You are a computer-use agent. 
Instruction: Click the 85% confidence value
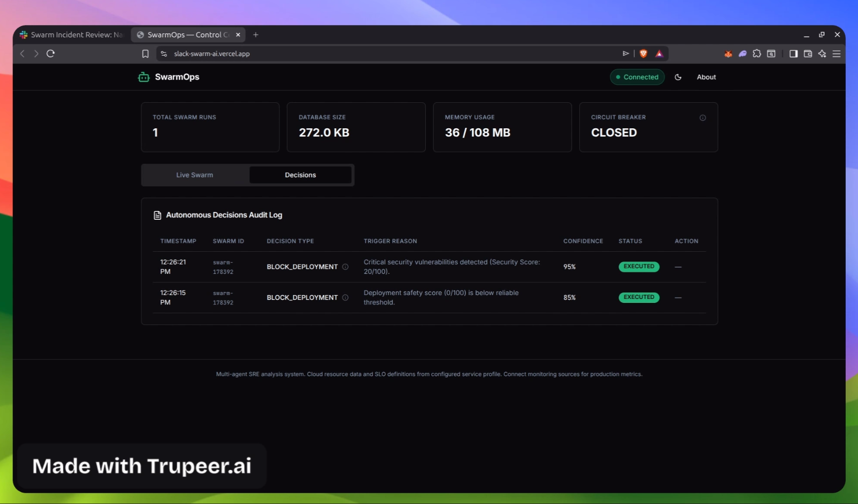(569, 297)
